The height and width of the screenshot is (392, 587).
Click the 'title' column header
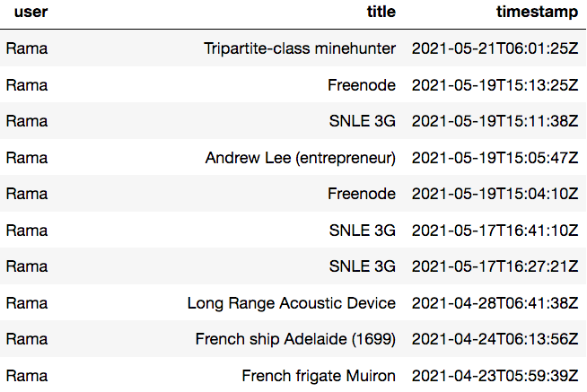(x=381, y=13)
